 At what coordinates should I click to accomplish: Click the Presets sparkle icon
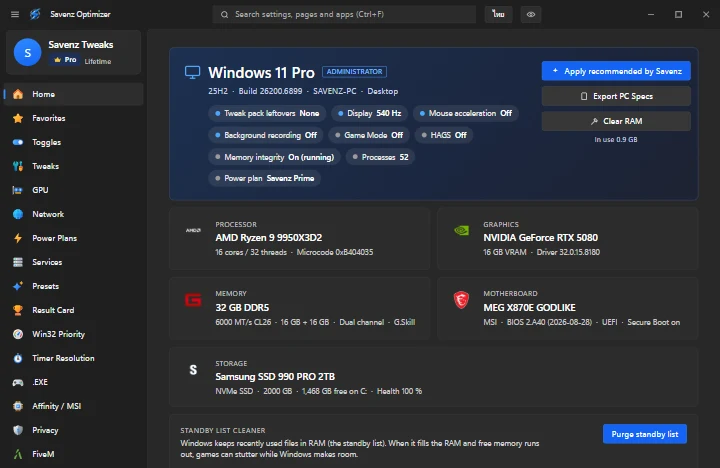(18, 286)
